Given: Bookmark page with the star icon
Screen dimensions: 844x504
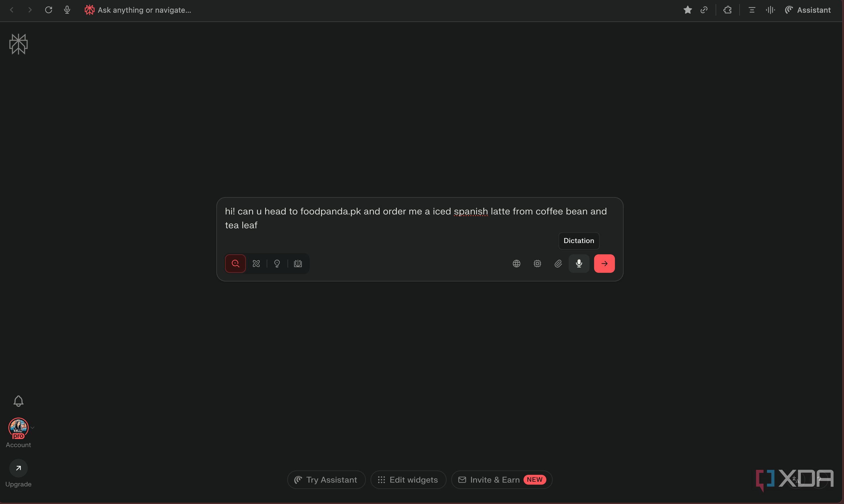Looking at the screenshot, I should pos(687,10).
